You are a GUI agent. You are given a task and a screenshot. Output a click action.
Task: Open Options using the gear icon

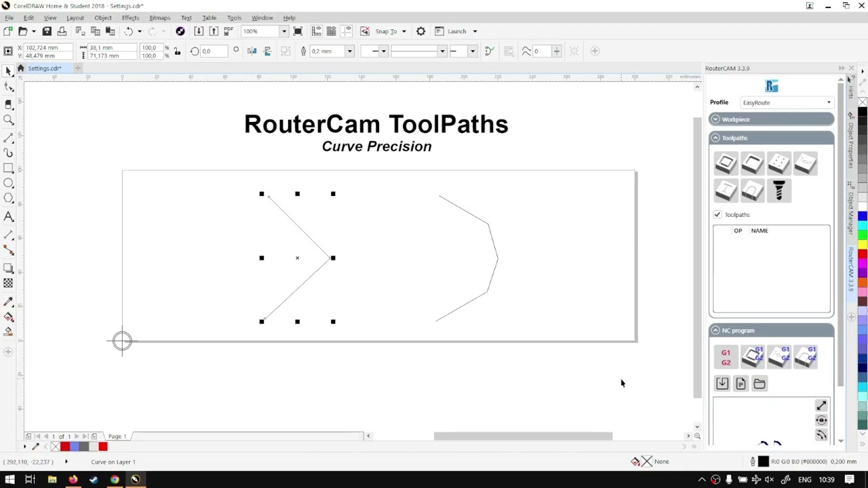coord(420,31)
